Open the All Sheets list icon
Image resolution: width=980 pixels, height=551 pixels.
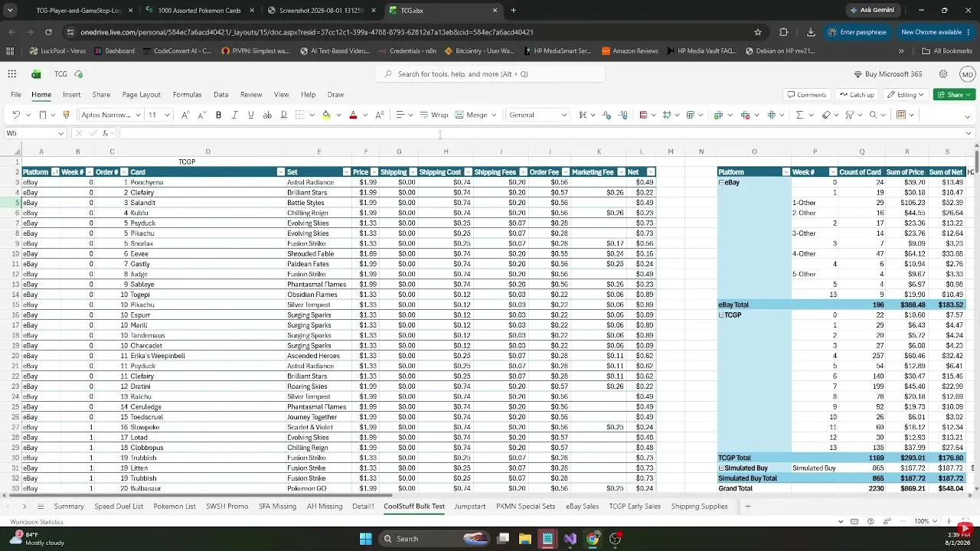tap(41, 506)
